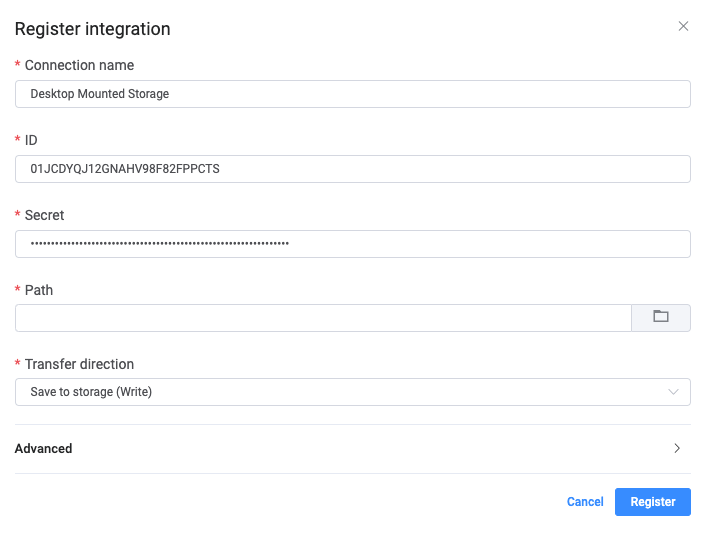Click the red asterisk beside Path label
This screenshot has height=547, width=706.
click(x=18, y=291)
